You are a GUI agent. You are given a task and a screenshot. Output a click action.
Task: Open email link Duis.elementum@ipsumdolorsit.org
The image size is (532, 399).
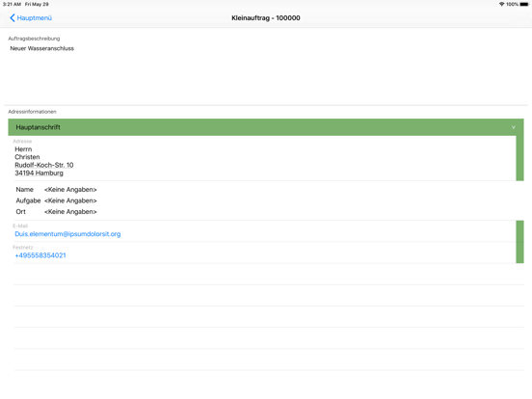click(x=67, y=234)
